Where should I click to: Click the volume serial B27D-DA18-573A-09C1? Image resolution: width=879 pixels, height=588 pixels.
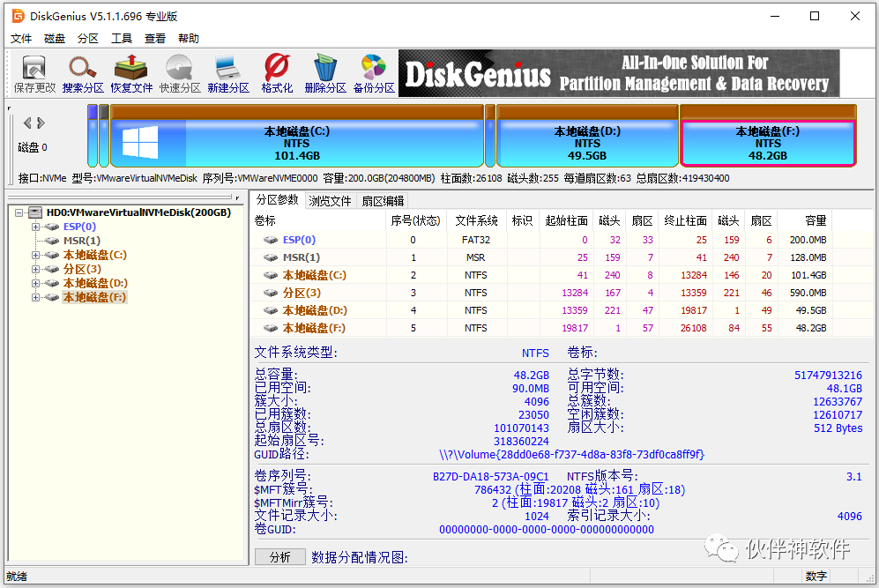pos(490,476)
